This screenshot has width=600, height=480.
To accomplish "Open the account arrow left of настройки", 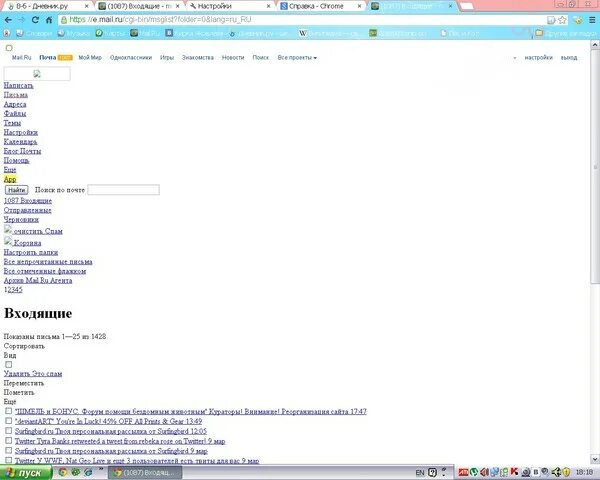I will click(515, 58).
